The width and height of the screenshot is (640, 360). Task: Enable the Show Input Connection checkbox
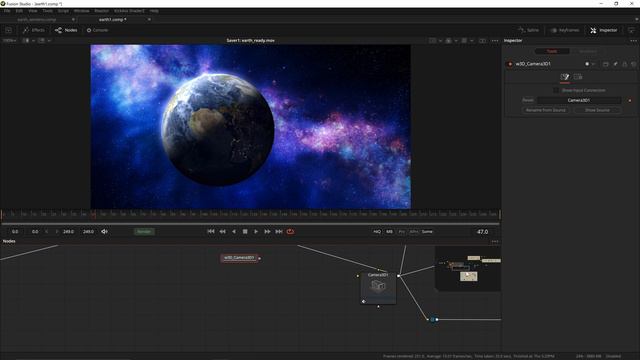click(x=556, y=90)
